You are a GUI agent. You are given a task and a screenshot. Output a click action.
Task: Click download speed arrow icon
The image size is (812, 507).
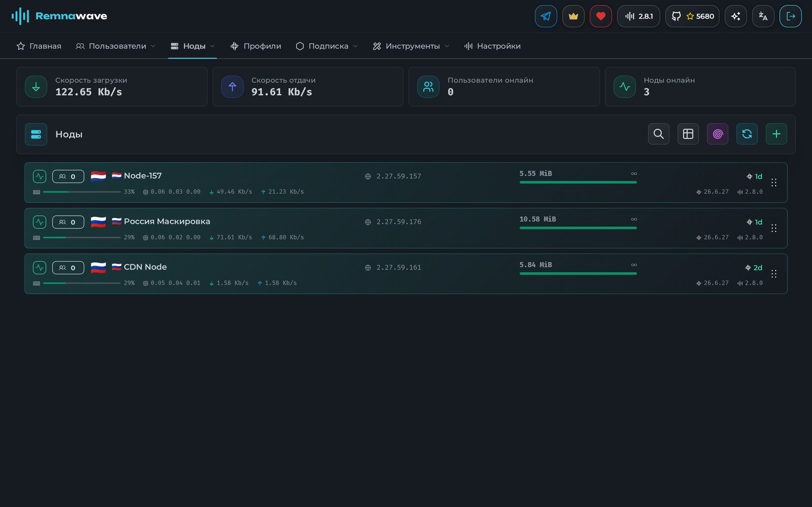pyautogui.click(x=36, y=87)
